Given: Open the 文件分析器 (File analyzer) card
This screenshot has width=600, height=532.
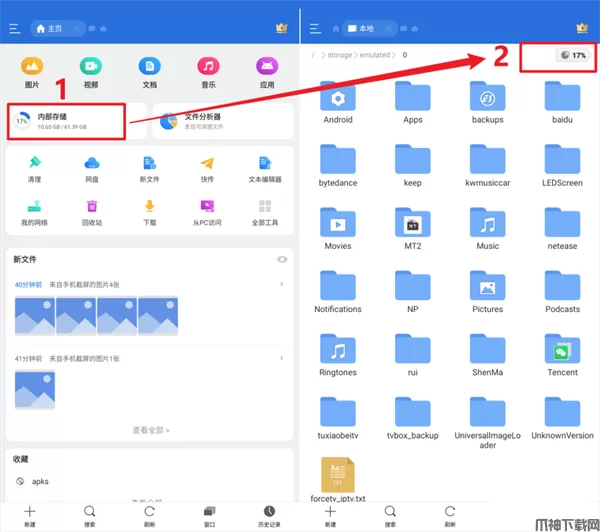Looking at the screenshot, I should point(223,121).
